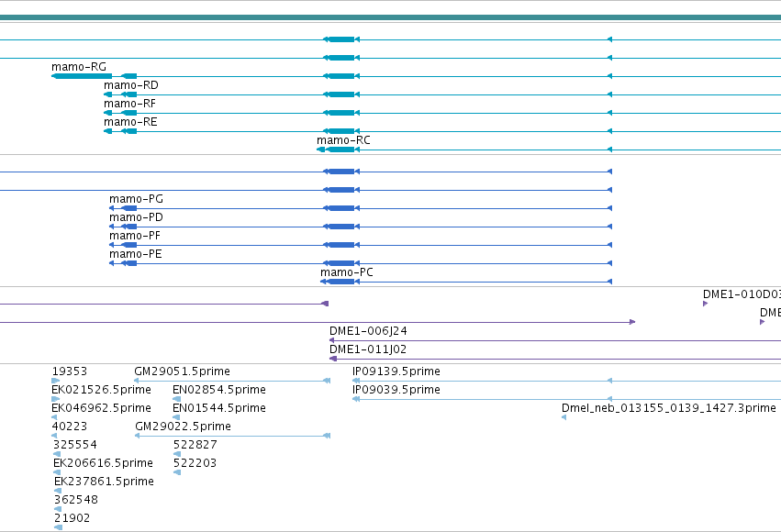Select feature 40223
The image size is (781, 532).
(69, 427)
